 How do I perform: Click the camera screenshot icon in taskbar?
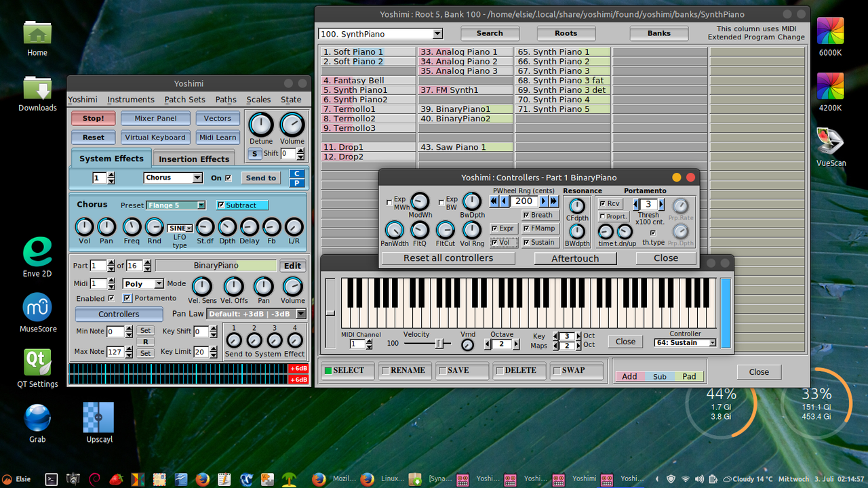click(73, 479)
